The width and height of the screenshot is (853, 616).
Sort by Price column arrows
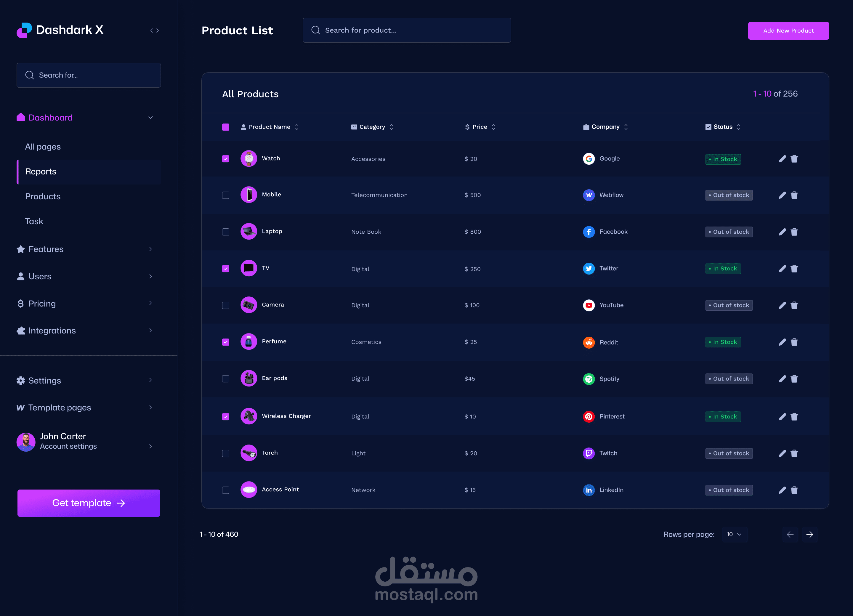(493, 127)
